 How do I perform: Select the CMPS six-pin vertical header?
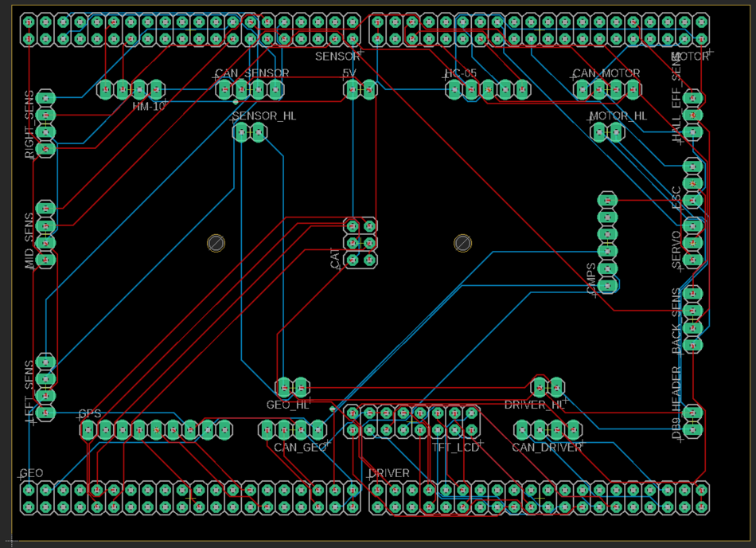pos(607,243)
